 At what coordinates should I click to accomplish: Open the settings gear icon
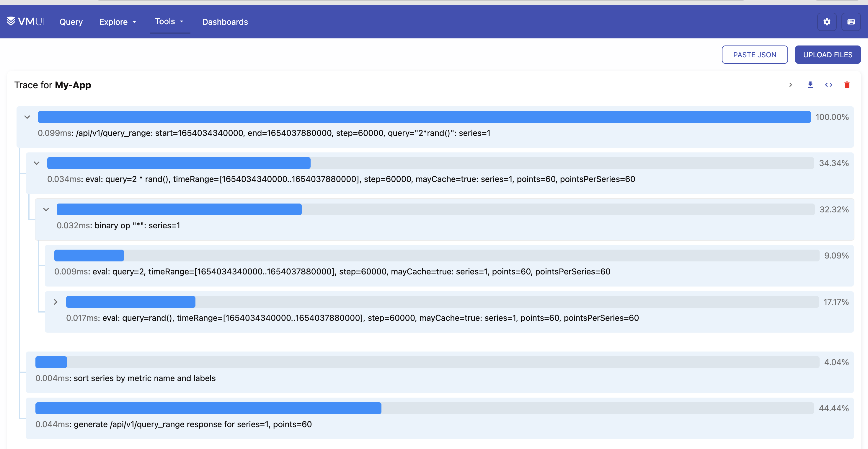point(827,22)
